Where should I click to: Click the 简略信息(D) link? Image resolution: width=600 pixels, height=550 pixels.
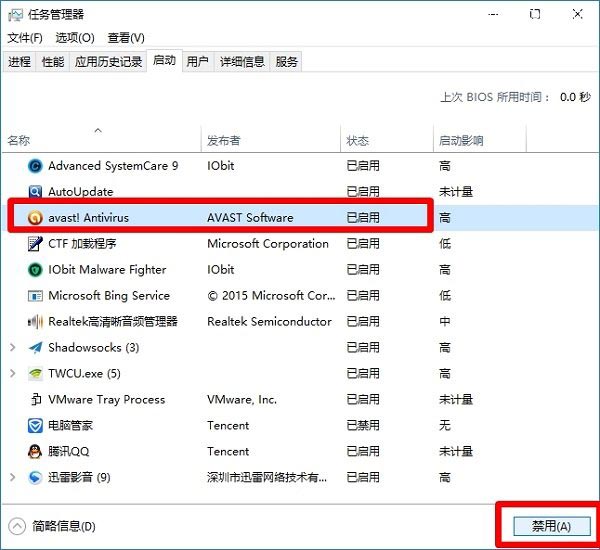(x=64, y=526)
